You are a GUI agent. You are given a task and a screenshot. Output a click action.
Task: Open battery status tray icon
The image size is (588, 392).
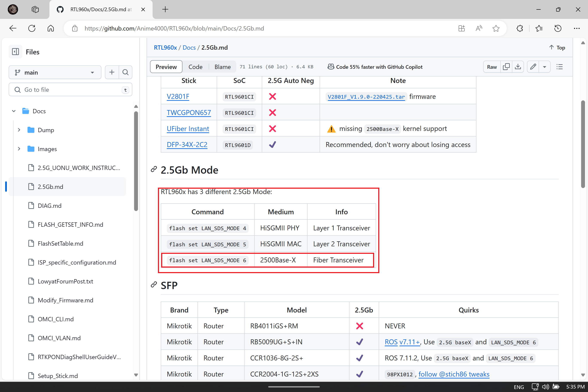pos(556,387)
